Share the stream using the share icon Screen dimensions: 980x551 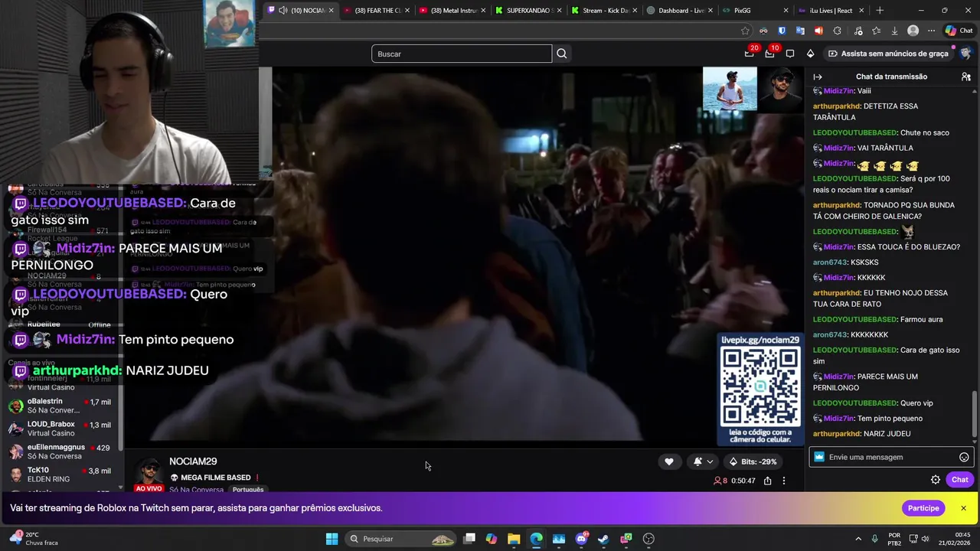(x=767, y=481)
